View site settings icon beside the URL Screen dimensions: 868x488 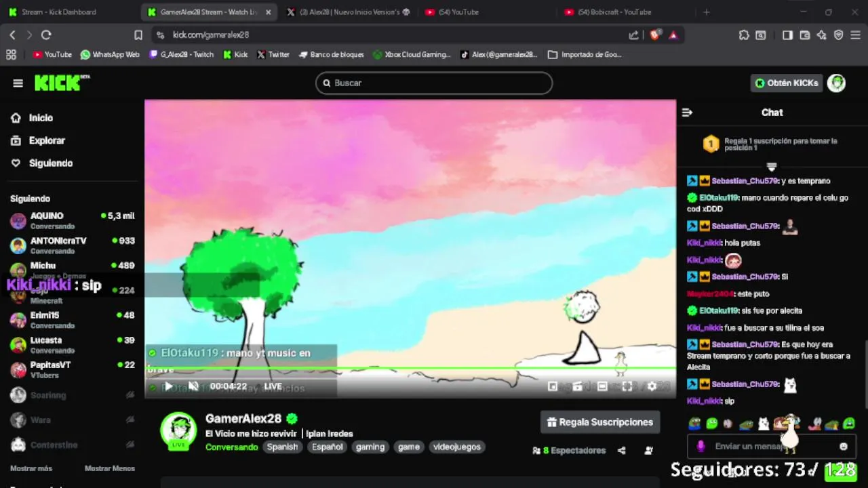point(160,35)
